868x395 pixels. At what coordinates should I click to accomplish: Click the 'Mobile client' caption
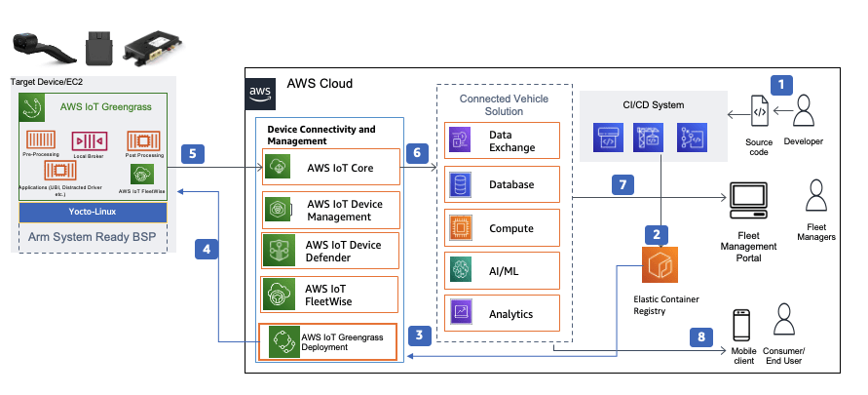point(743,356)
